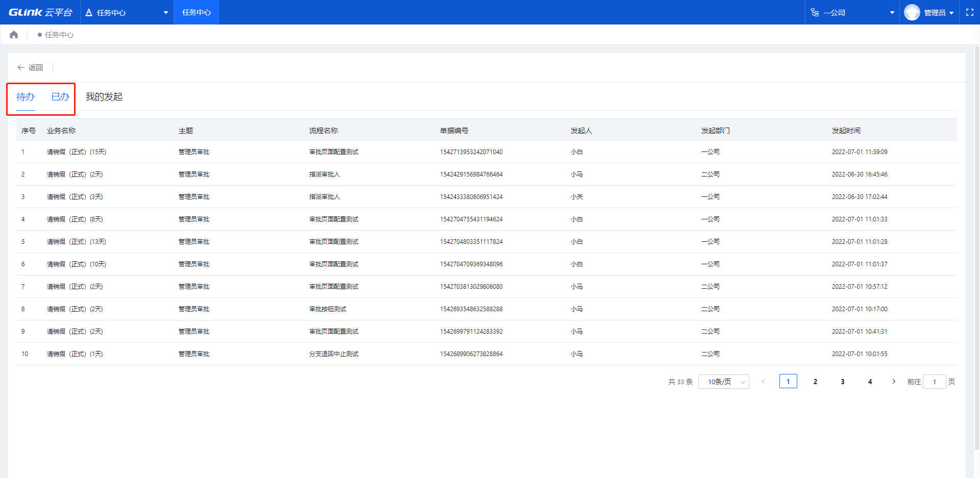Go to page 2
Image resolution: width=980 pixels, height=478 pixels.
click(815, 382)
